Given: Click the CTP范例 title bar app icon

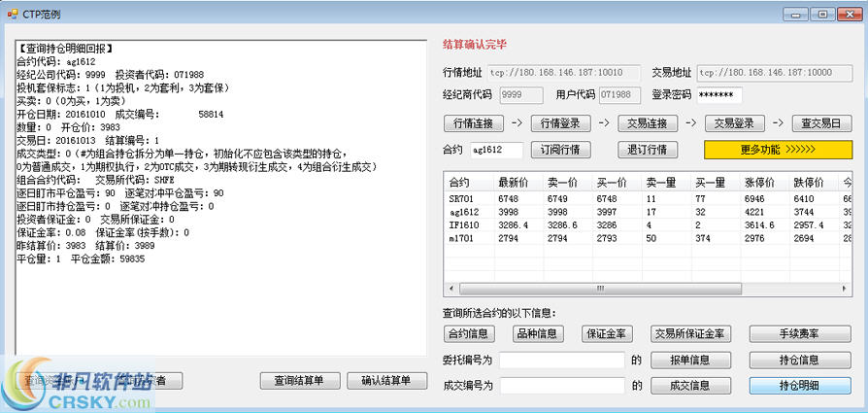Looking at the screenshot, I should (x=13, y=15).
